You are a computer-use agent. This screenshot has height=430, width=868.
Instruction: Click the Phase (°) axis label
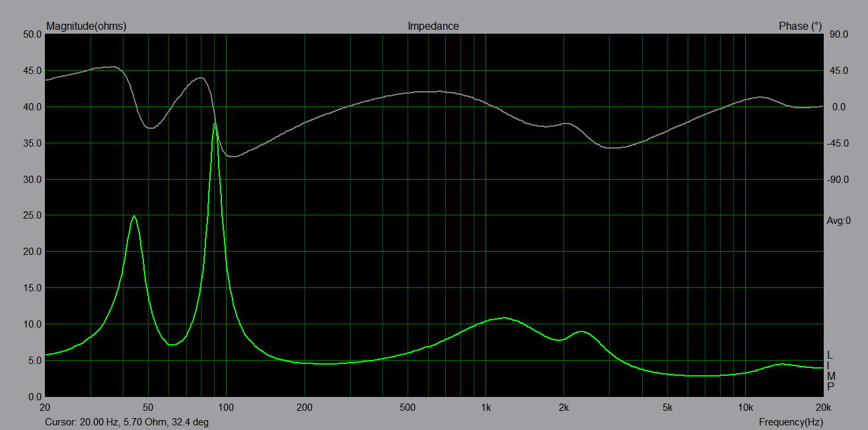pyautogui.click(x=800, y=26)
